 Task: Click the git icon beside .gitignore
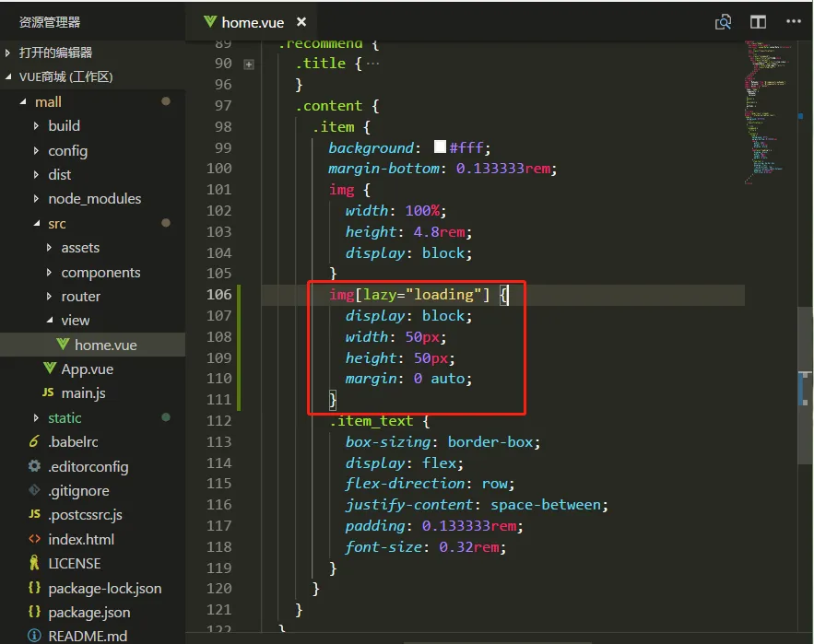(35, 490)
